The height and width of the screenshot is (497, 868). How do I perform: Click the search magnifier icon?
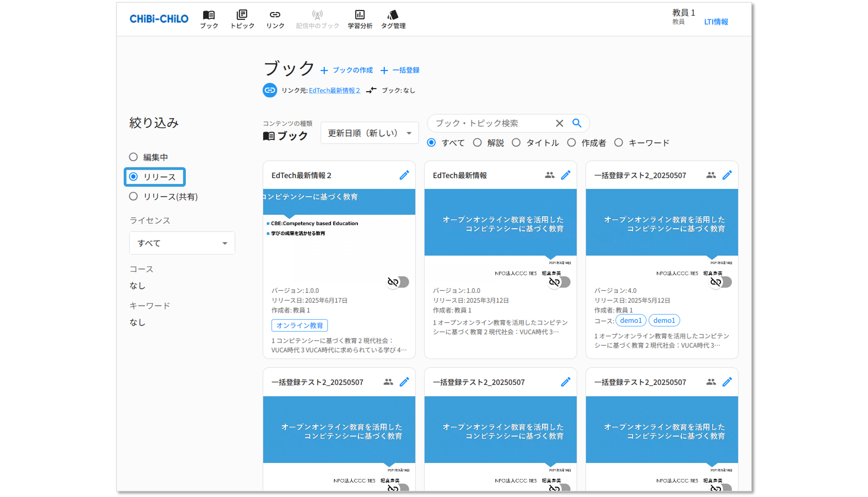point(576,123)
